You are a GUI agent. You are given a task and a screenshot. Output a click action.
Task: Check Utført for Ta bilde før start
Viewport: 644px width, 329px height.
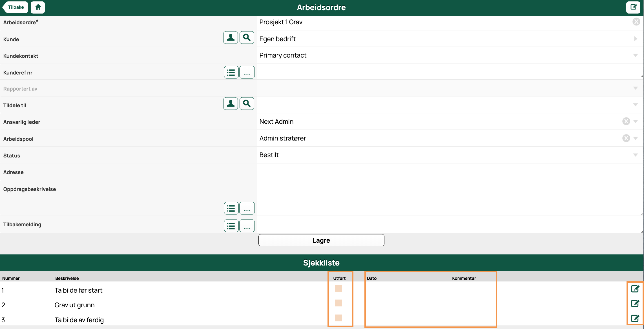(338, 288)
